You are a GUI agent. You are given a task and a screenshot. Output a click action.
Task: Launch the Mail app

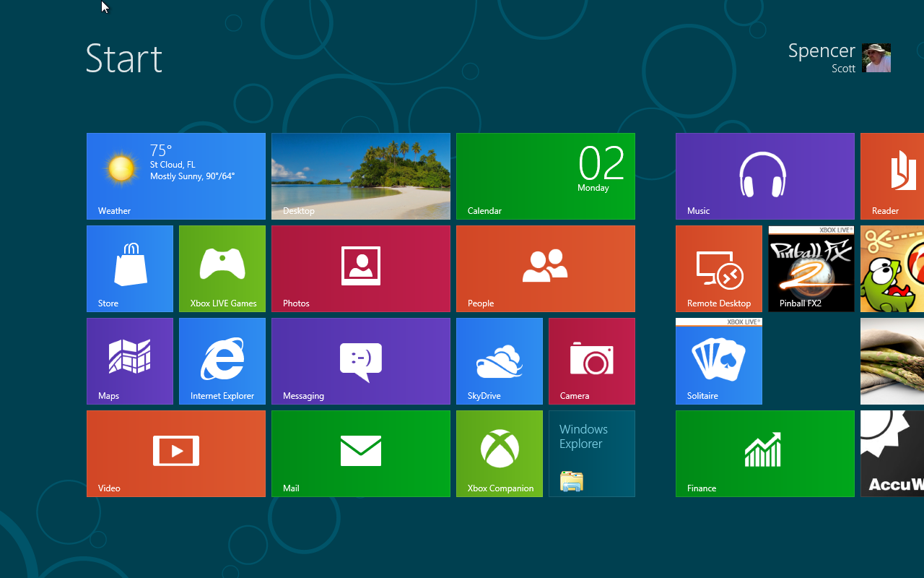pyautogui.click(x=360, y=453)
